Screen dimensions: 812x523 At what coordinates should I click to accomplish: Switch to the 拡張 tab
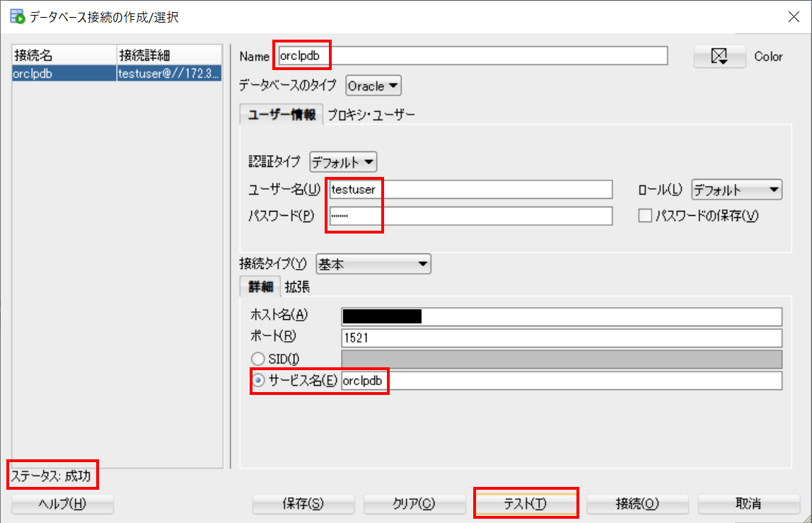click(x=297, y=287)
